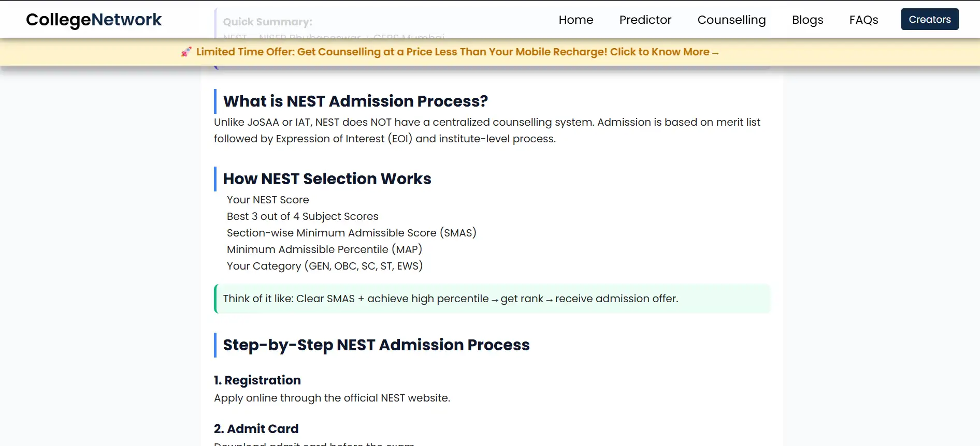Go to the Counselling section

click(x=731, y=20)
